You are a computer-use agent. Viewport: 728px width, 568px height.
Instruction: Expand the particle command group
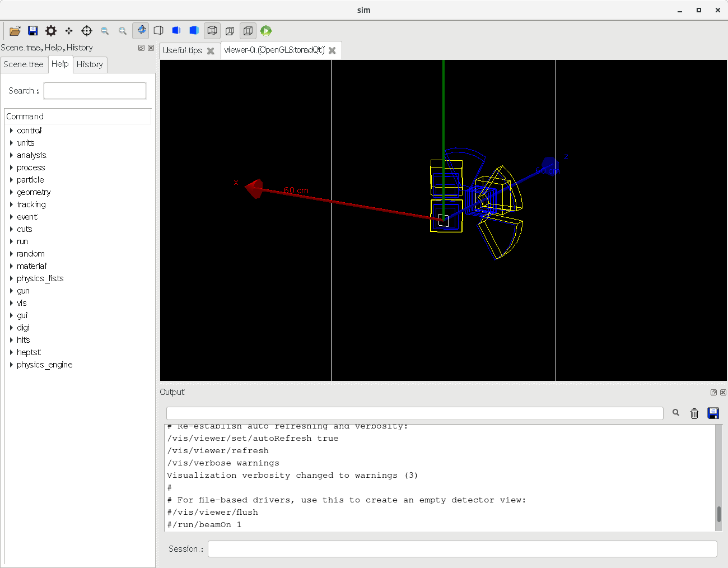pos(11,180)
